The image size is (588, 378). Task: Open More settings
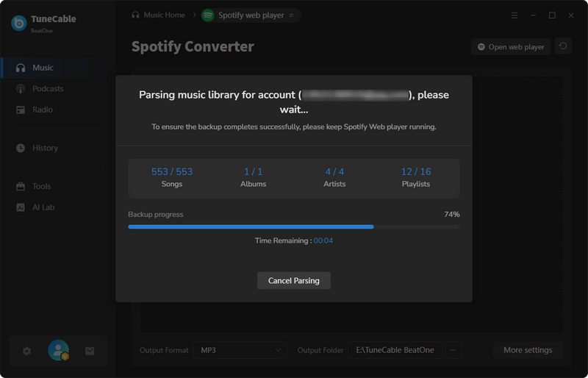528,350
